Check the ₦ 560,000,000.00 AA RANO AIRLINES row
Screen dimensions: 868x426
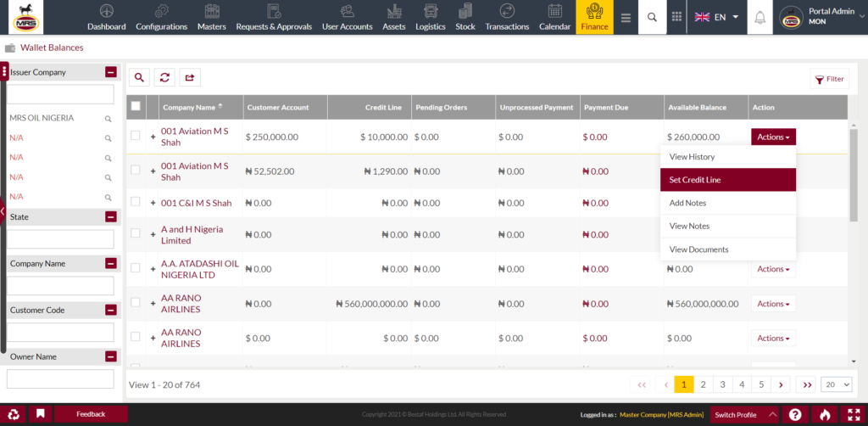click(136, 302)
